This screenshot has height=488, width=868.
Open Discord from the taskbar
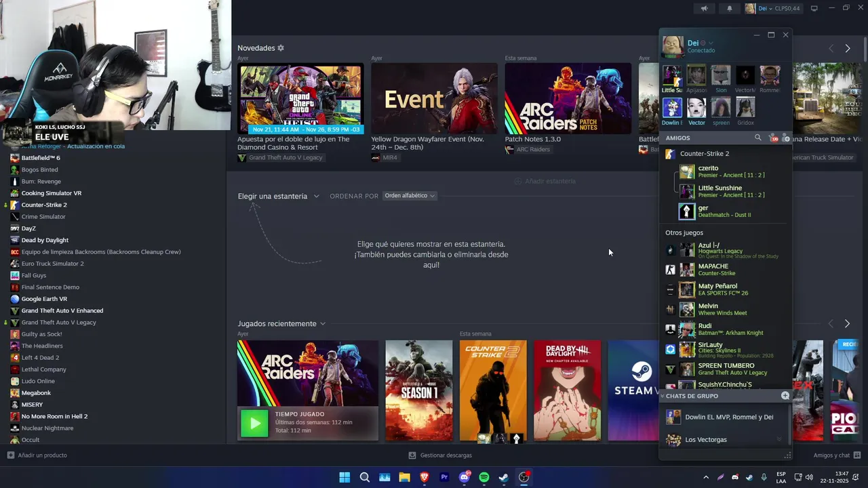point(464,477)
